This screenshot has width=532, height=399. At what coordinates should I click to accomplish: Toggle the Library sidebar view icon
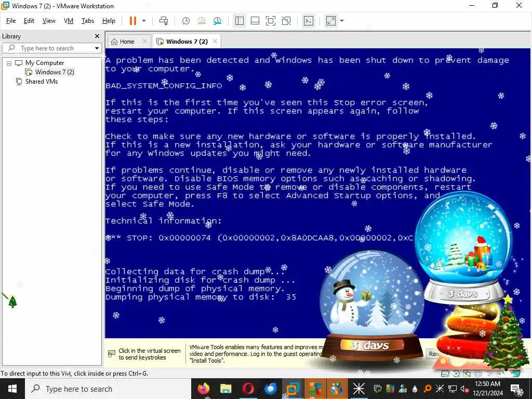click(239, 21)
